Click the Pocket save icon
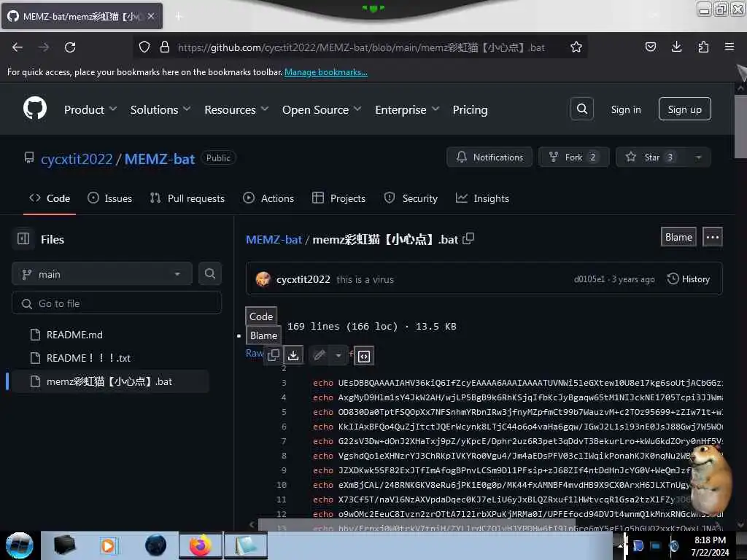This screenshot has width=747, height=560. pos(650,47)
